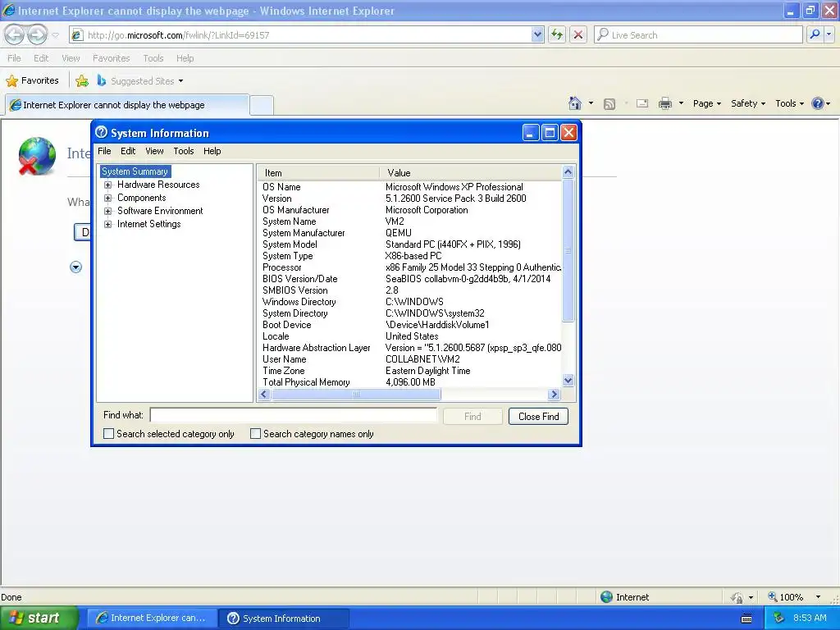
Task: Select System Summary tree node
Action: pyautogui.click(x=135, y=171)
